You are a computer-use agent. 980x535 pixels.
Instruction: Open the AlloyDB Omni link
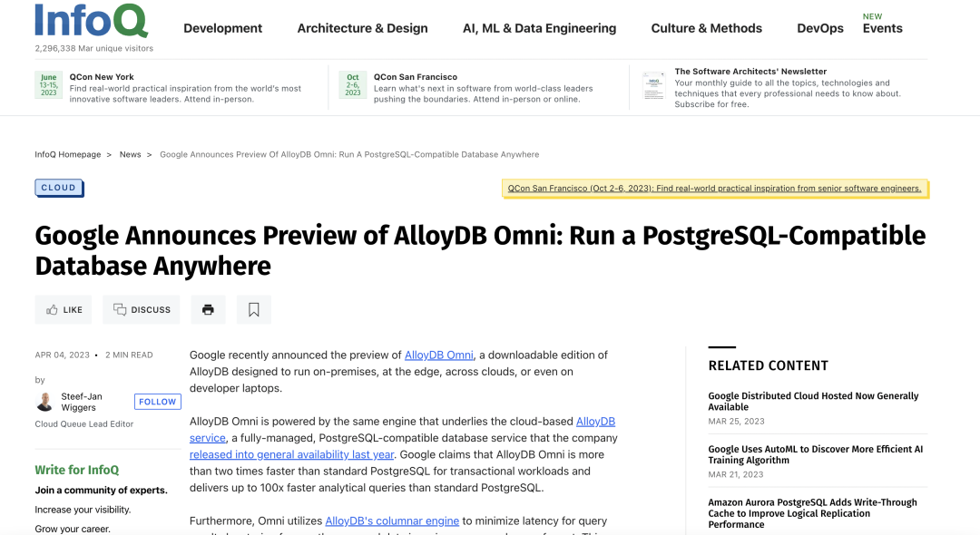pyautogui.click(x=439, y=355)
